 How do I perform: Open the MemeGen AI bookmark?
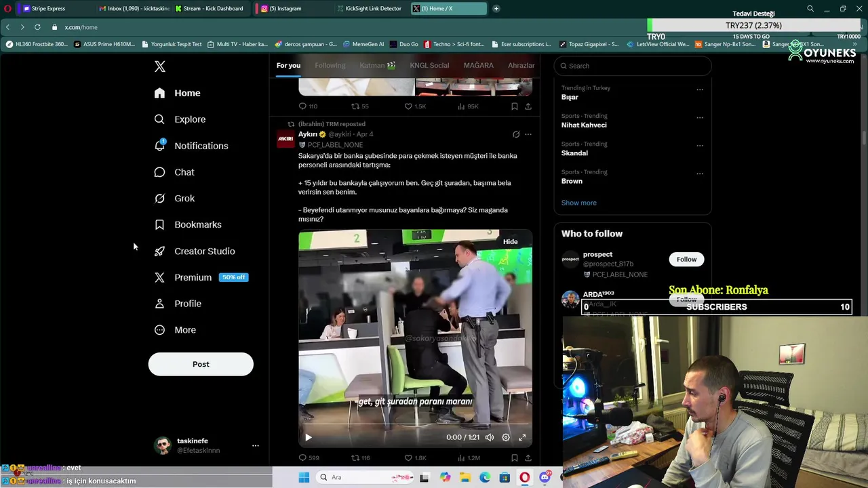pyautogui.click(x=363, y=44)
